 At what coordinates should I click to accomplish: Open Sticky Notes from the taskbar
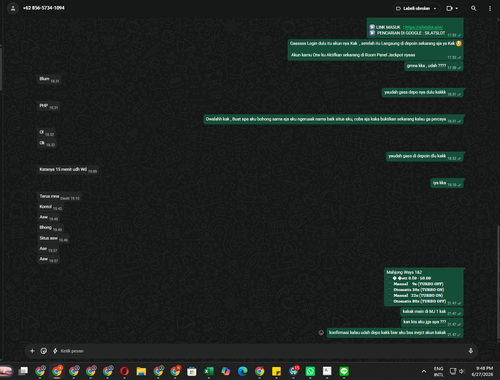(276, 371)
